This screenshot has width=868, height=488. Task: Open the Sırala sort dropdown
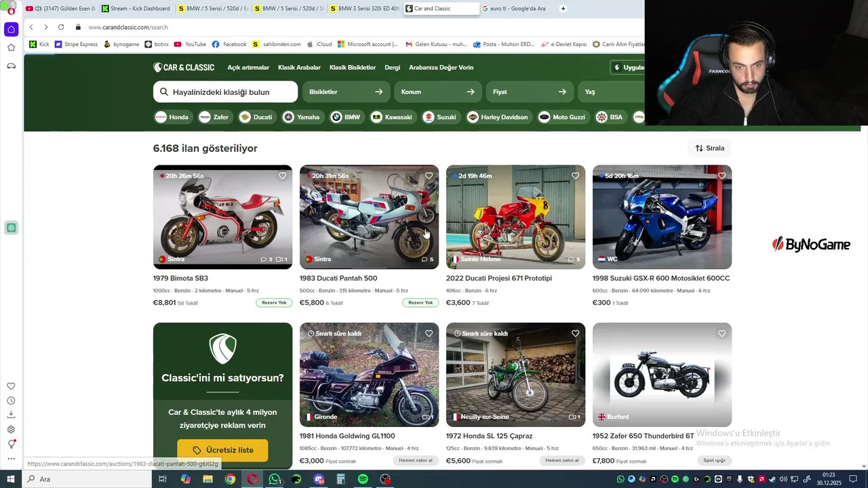tap(709, 148)
